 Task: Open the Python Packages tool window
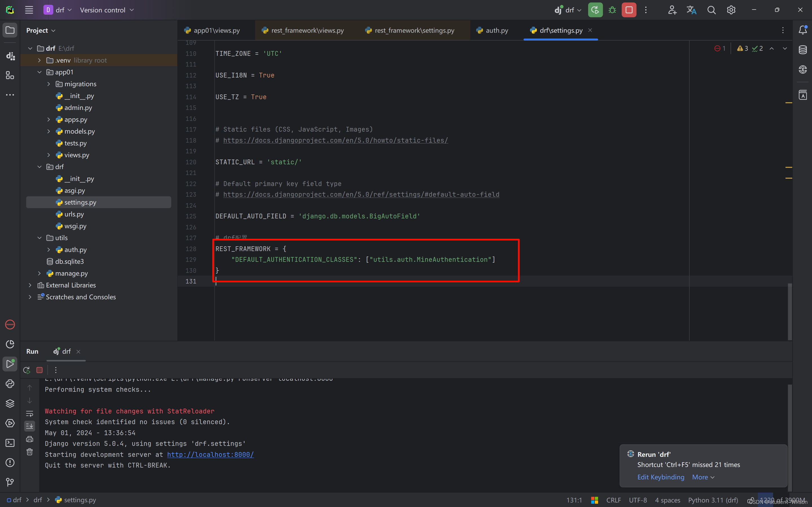pos(10,403)
